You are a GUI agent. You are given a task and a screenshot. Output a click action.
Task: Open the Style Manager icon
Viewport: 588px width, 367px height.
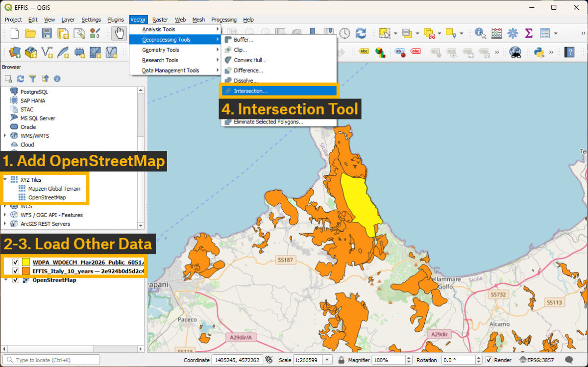click(95, 33)
